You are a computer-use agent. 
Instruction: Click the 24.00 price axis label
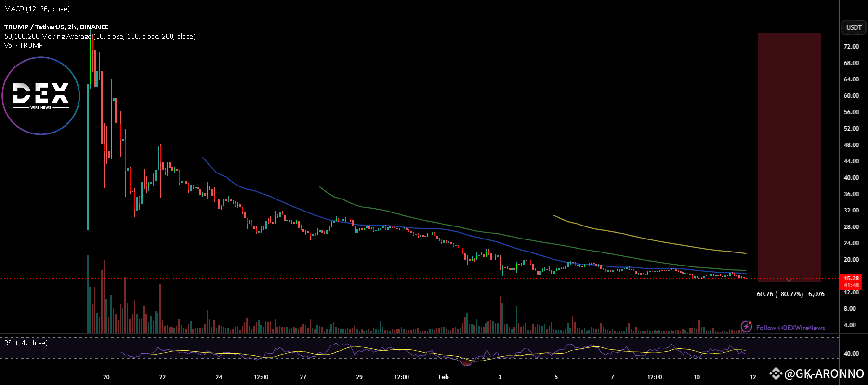tap(851, 243)
